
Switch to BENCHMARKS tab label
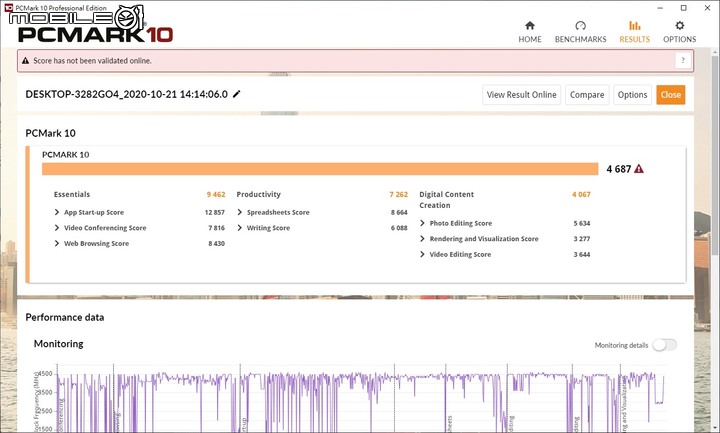click(x=580, y=39)
